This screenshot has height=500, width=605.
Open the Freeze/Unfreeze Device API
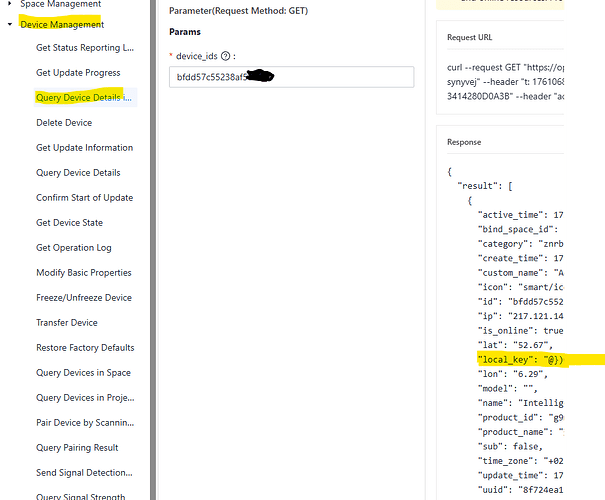click(x=84, y=297)
